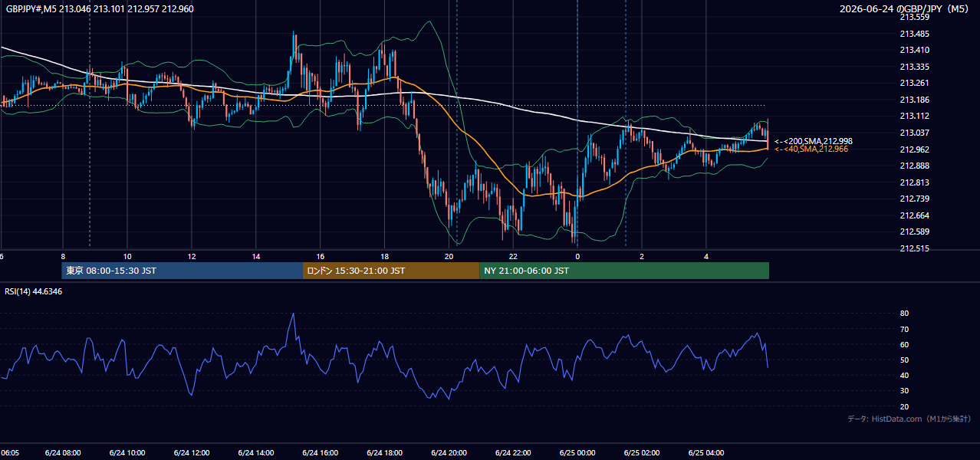The width and height of the screenshot is (980, 460).
Task: Click the 6/24 22:00 bottom axis label
Action: click(514, 453)
